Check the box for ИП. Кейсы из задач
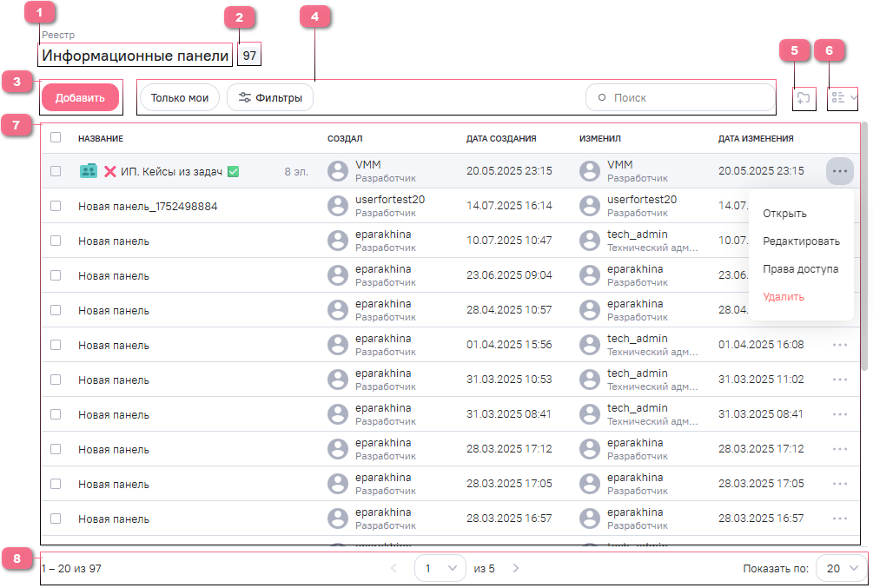Image resolution: width=873 pixels, height=588 pixels. point(56,172)
